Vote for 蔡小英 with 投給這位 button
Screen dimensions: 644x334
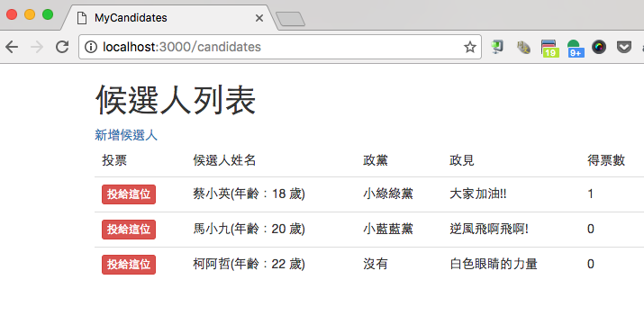(129, 194)
